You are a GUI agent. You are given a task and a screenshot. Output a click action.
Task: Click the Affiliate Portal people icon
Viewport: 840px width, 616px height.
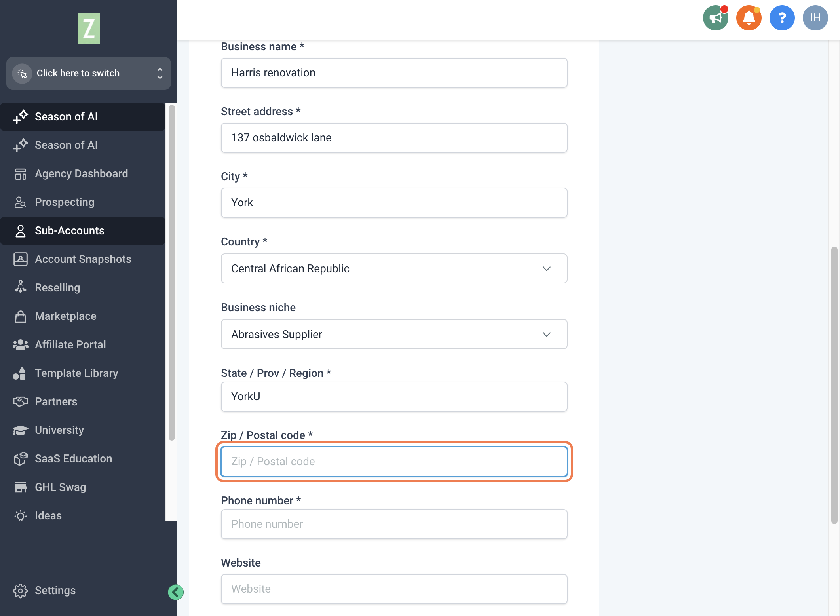point(20,345)
